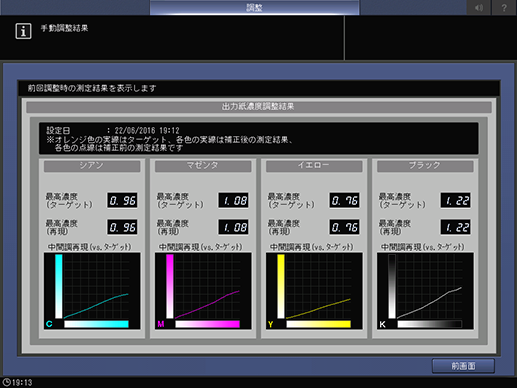Click the シアン column header
The height and width of the screenshot is (388, 517).
(92, 166)
